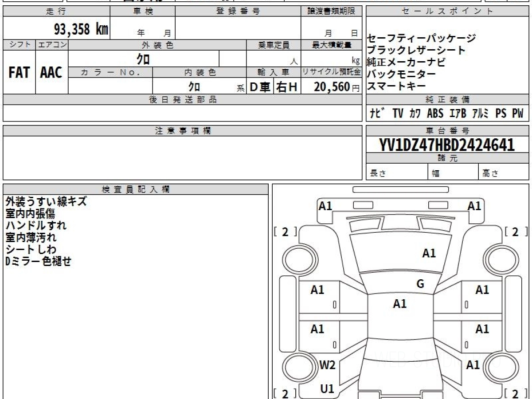Click the 譲渡書類期限 header

[332, 12]
